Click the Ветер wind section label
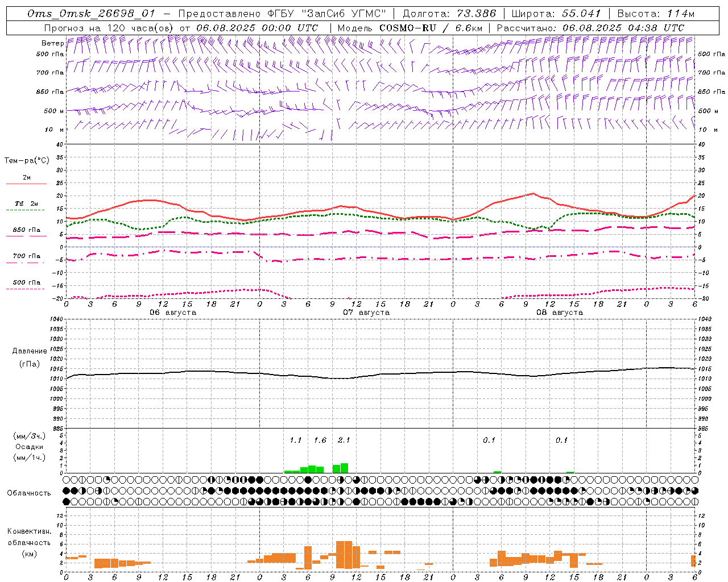Image resolution: width=728 pixels, height=582 pixels. (53, 43)
